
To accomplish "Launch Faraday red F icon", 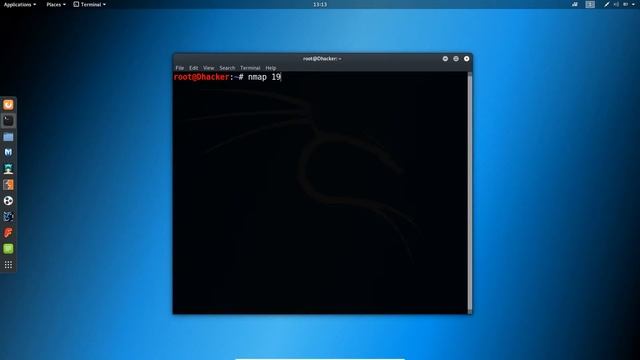I will tap(8, 233).
